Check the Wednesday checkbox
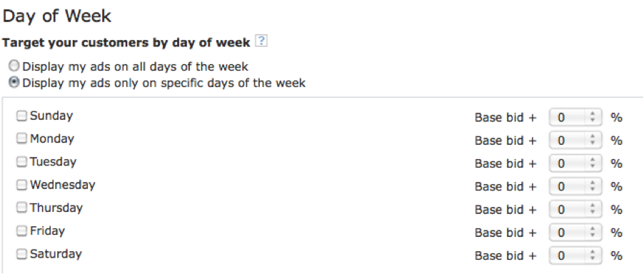644x274 pixels. [x=21, y=186]
